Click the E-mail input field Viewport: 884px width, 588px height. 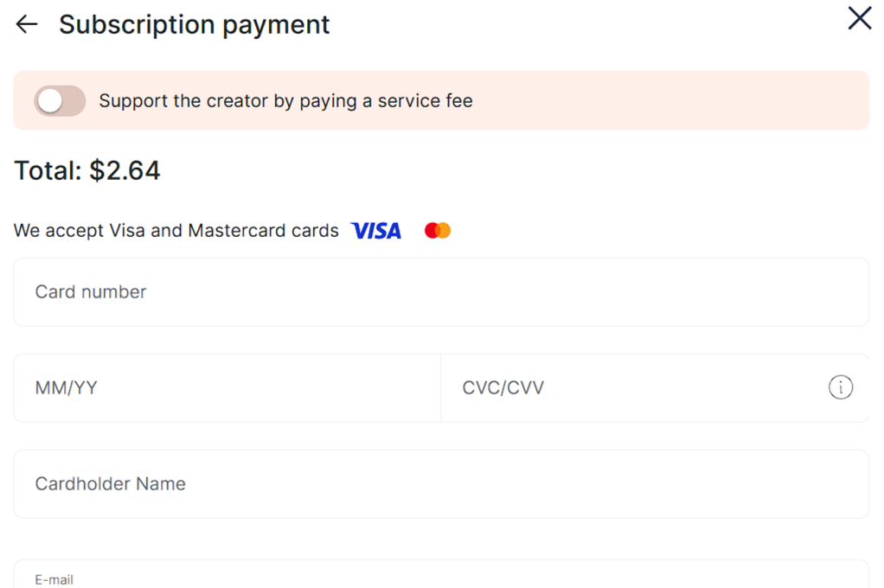click(441, 576)
